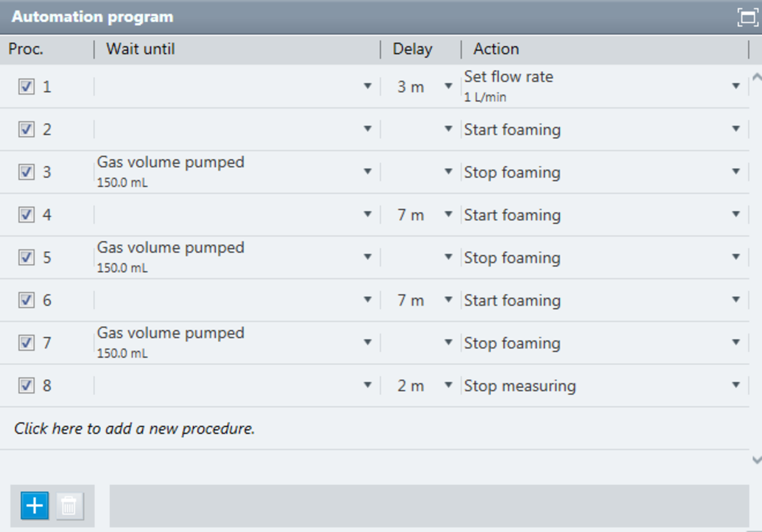Image resolution: width=762 pixels, height=532 pixels.
Task: Select Gas volume pumped in procedure 5
Action: tap(171, 248)
